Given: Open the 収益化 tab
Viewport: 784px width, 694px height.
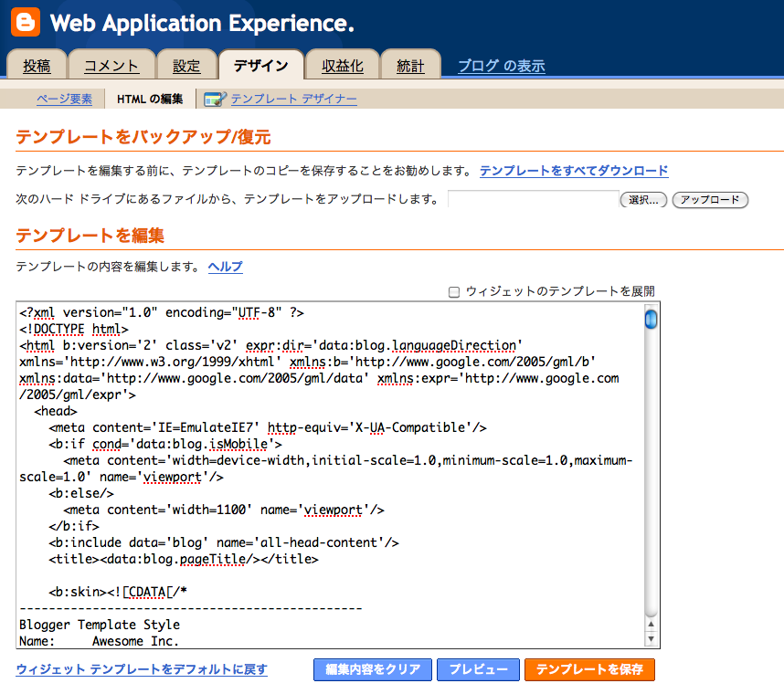Looking at the screenshot, I should 343,66.
